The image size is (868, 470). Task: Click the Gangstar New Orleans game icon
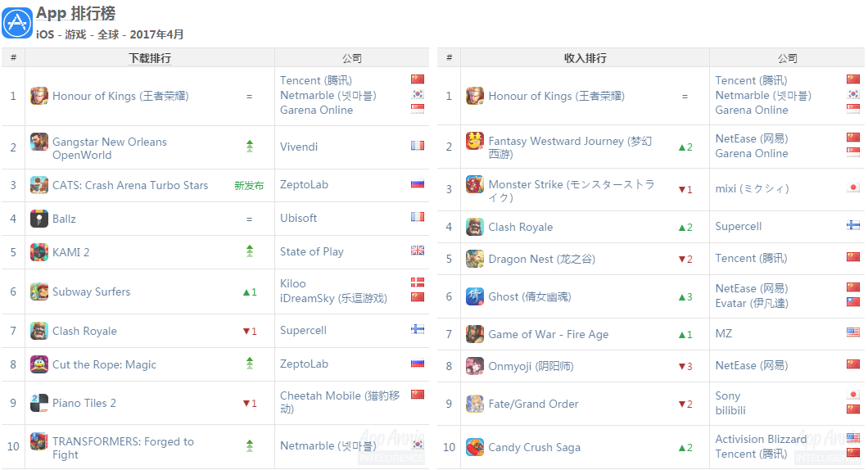38,142
